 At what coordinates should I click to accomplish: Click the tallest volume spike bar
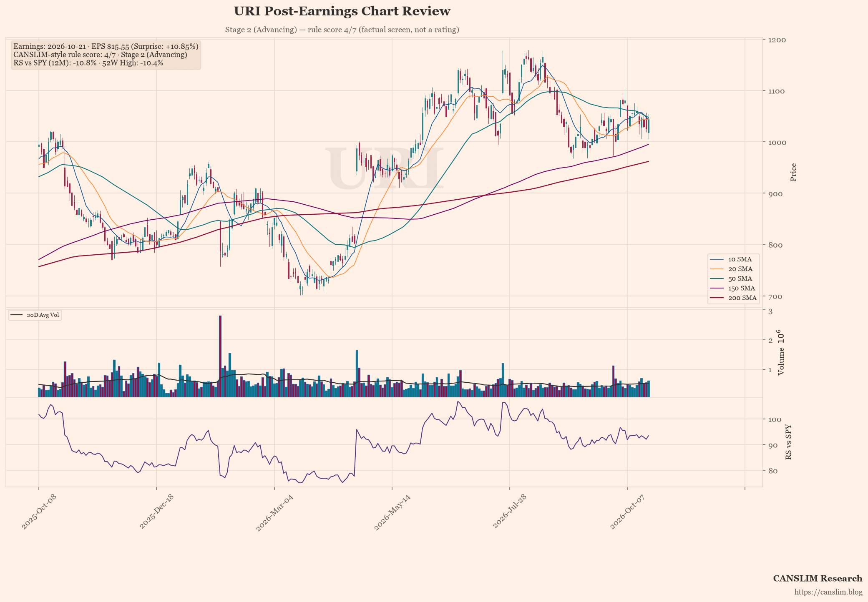(220, 356)
